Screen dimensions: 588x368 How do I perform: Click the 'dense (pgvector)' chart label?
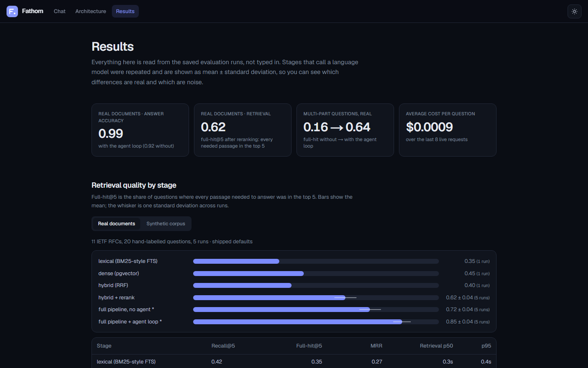[119, 274]
